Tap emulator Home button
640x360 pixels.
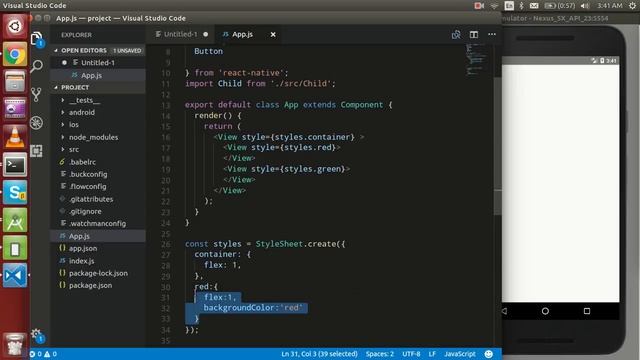[x=545, y=311]
